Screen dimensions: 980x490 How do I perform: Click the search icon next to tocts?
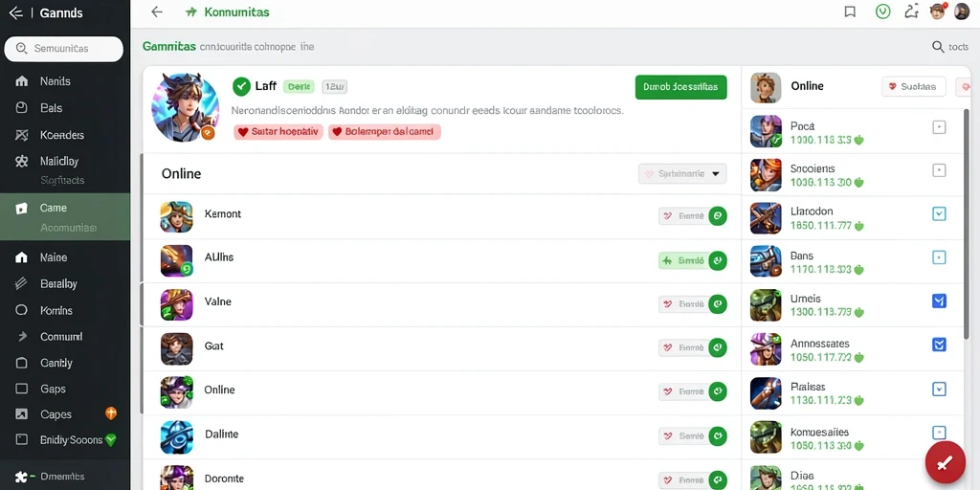click(x=938, y=46)
